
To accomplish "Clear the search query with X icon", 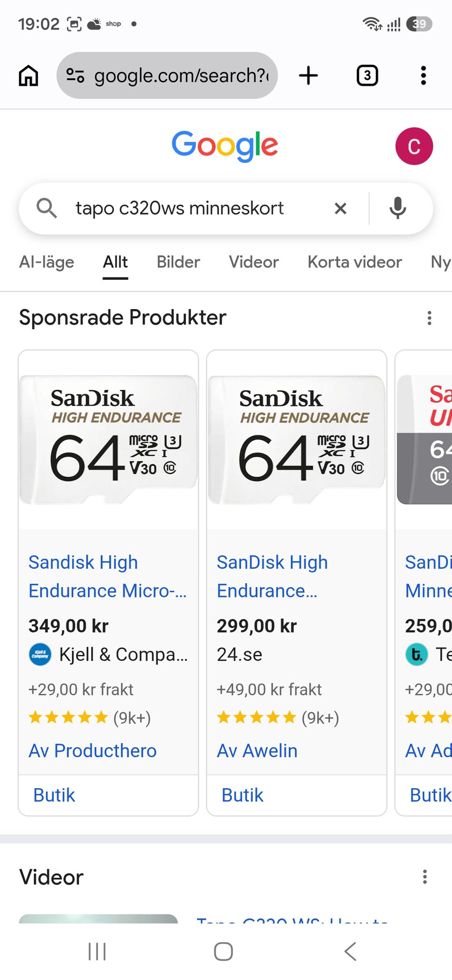I will (x=340, y=208).
